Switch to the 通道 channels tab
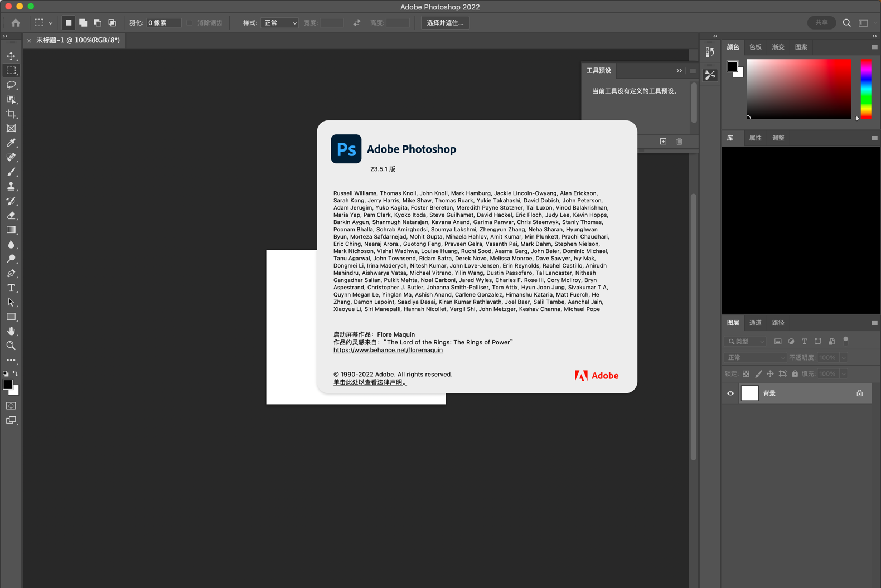 [755, 323]
